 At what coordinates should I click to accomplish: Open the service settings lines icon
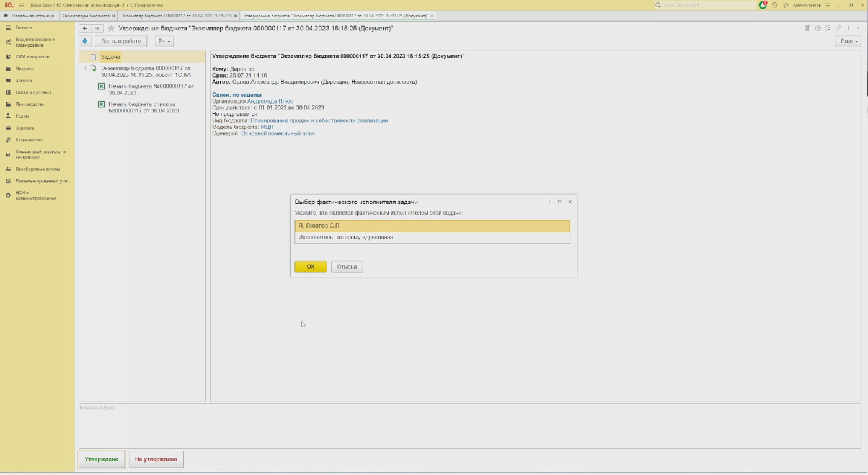[x=827, y=5]
